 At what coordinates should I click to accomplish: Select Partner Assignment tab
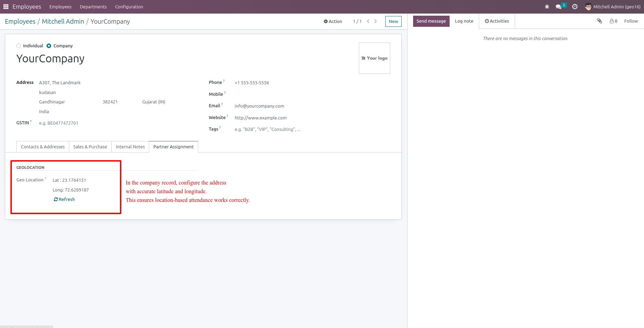point(174,147)
